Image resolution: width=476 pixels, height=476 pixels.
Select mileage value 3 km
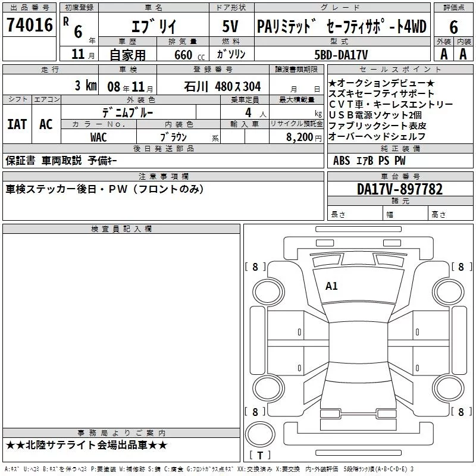[x=86, y=85]
